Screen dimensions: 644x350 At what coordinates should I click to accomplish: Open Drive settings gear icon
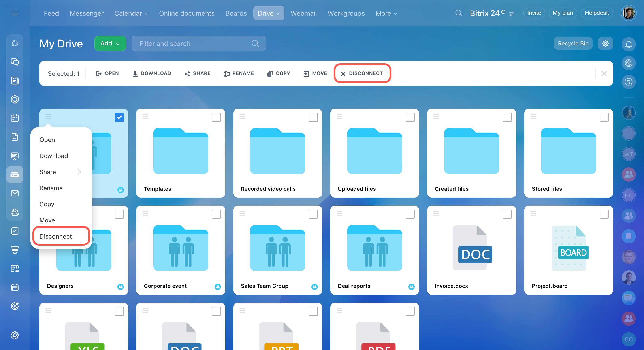[605, 43]
